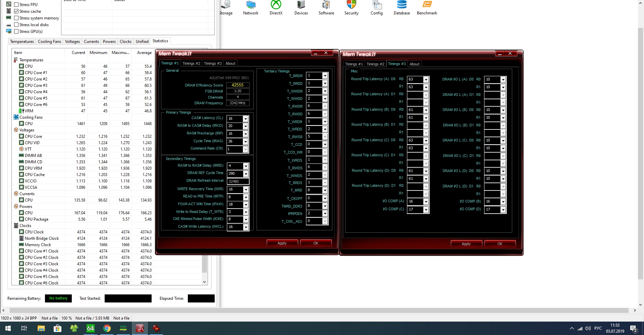Click the Powers group icon

pos(16,206)
